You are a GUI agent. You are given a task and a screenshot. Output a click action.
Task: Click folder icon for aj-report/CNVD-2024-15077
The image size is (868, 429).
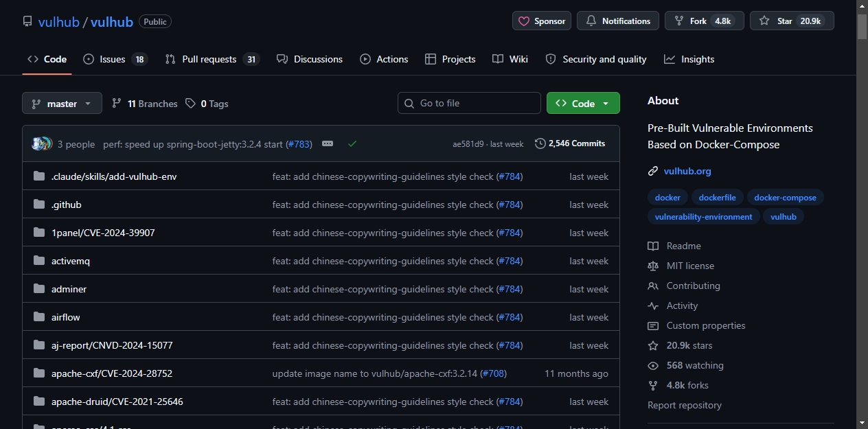click(39, 345)
